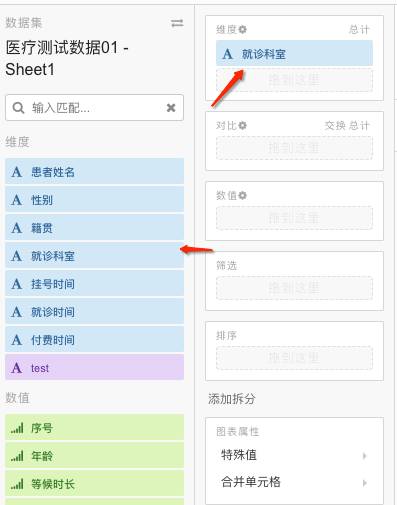Toggle 总计 in the 维度 panel

click(359, 30)
